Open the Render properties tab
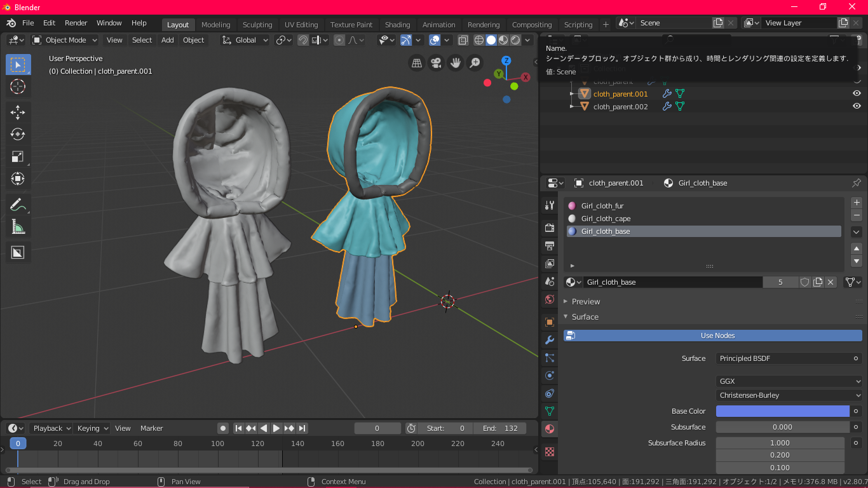The height and width of the screenshot is (488, 868). (550, 227)
